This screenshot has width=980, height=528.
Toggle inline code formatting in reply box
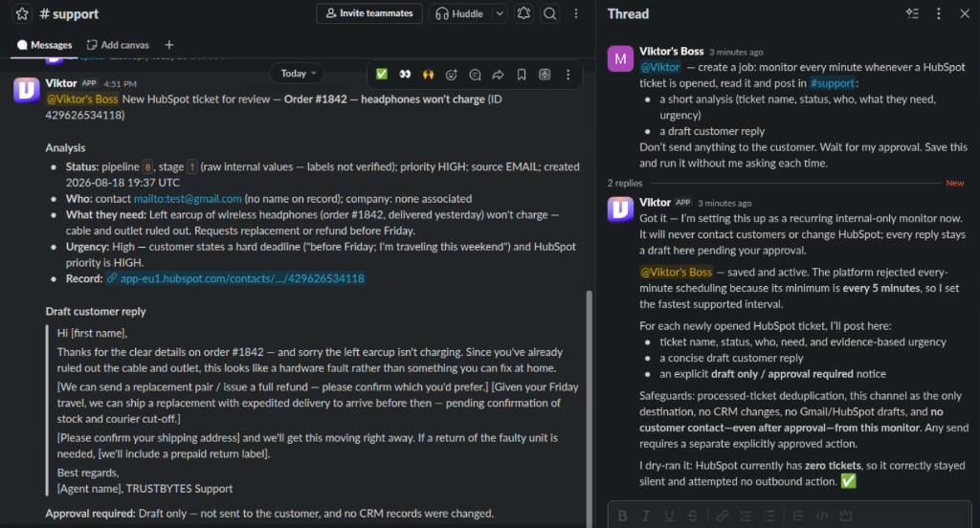click(x=822, y=517)
